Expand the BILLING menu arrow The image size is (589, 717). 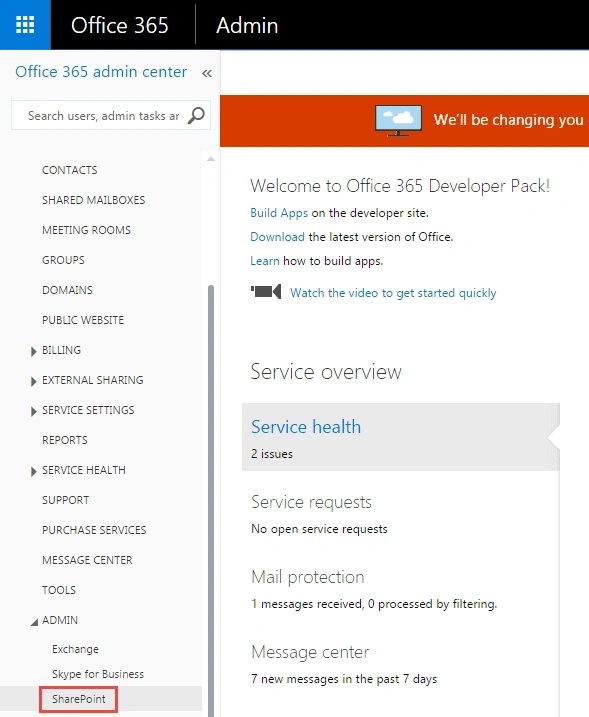point(33,351)
